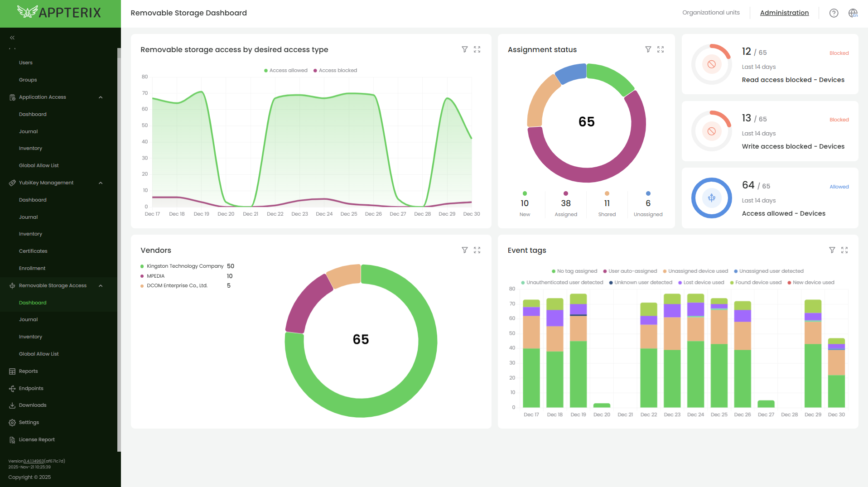Collapse the sidebar with double-chevron icon
868x487 pixels.
pyautogui.click(x=12, y=38)
